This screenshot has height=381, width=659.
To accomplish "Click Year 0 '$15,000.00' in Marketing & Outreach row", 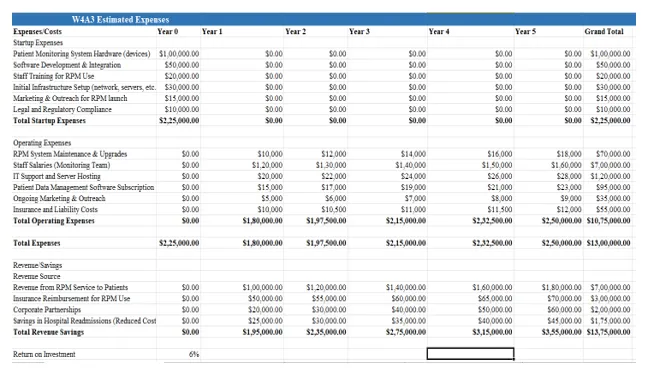I will pos(182,98).
